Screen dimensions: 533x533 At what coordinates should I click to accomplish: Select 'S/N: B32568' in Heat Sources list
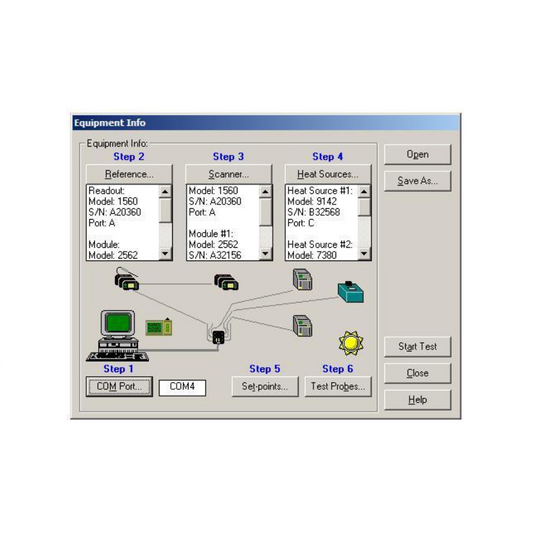pos(313,212)
